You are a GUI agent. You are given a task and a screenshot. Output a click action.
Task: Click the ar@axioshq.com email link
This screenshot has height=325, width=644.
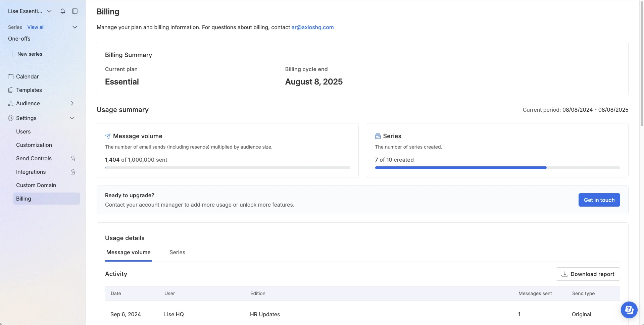[312, 27]
